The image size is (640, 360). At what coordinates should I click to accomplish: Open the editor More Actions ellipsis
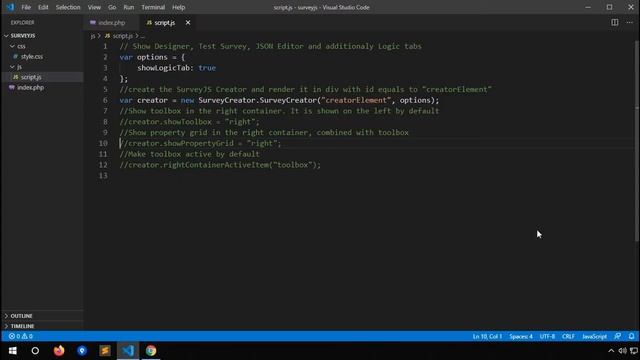(629, 22)
